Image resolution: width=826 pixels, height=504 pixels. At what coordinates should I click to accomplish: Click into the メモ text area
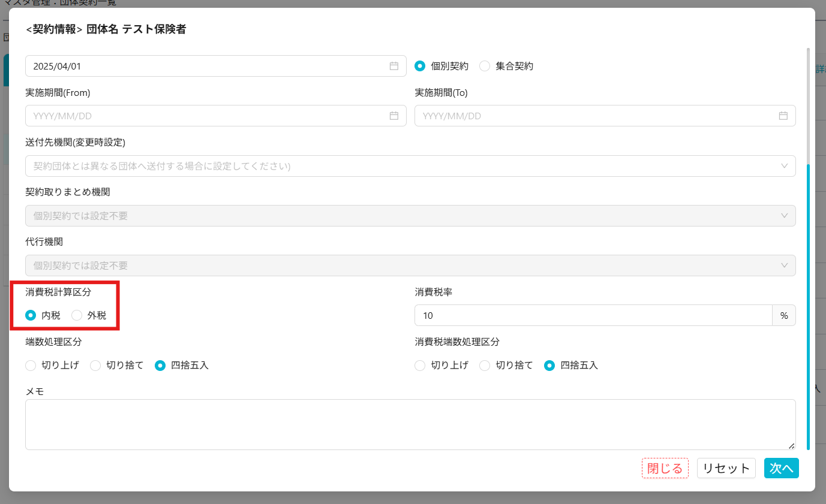click(410, 424)
